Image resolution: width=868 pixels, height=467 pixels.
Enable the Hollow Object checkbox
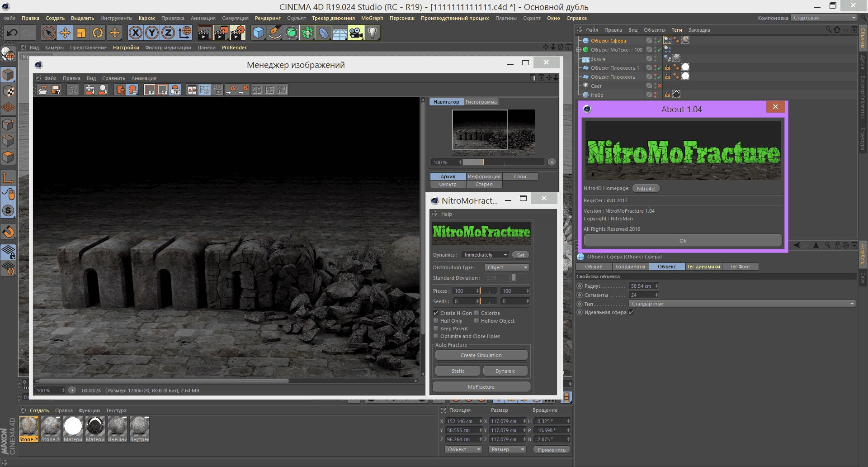tap(476, 320)
